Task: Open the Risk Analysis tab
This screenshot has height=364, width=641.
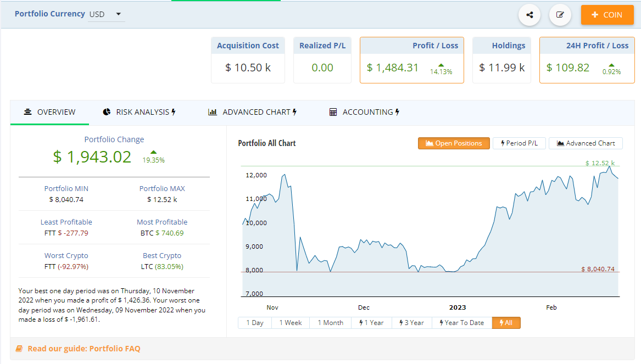Action: [x=140, y=112]
